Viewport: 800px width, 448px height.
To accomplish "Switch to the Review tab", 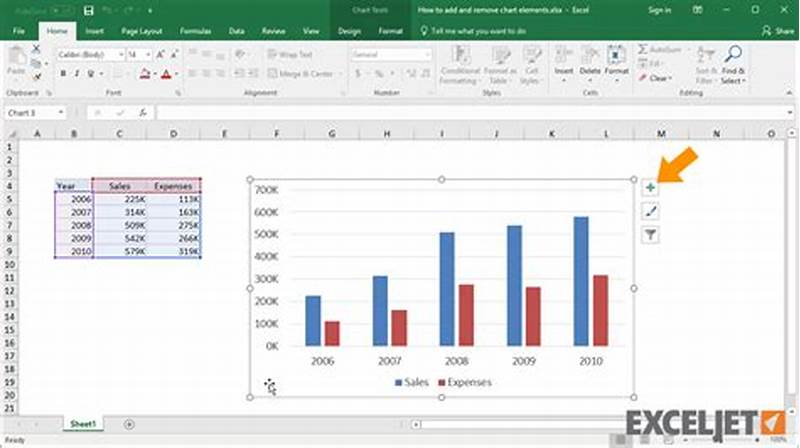I will [x=273, y=31].
